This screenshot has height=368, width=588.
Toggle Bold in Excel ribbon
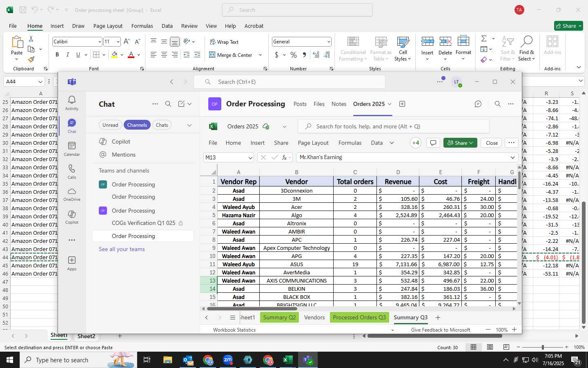click(x=57, y=55)
